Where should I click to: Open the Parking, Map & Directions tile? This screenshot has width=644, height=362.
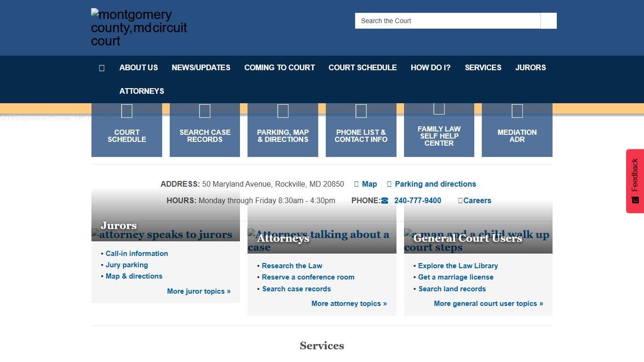(x=283, y=131)
